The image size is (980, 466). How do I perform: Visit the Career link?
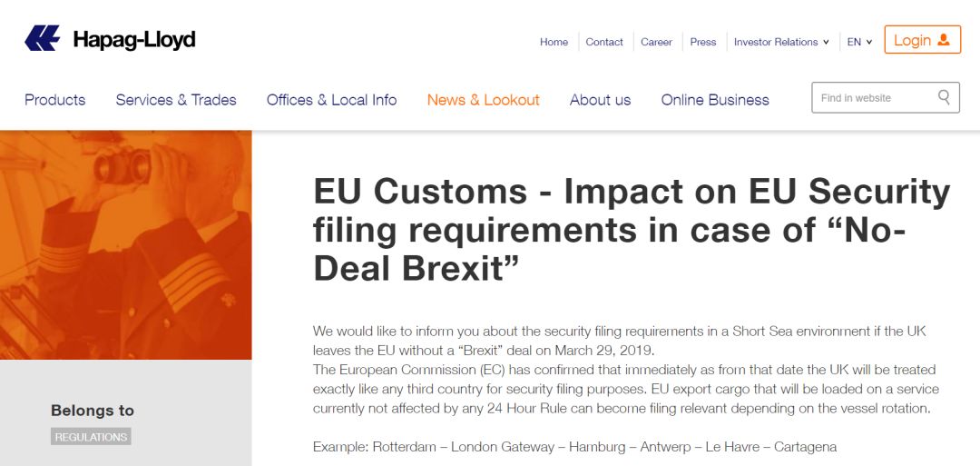pyautogui.click(x=656, y=42)
